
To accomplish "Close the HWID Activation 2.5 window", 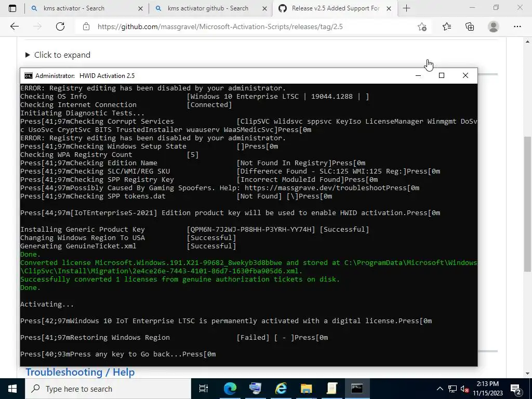I will 465,76.
